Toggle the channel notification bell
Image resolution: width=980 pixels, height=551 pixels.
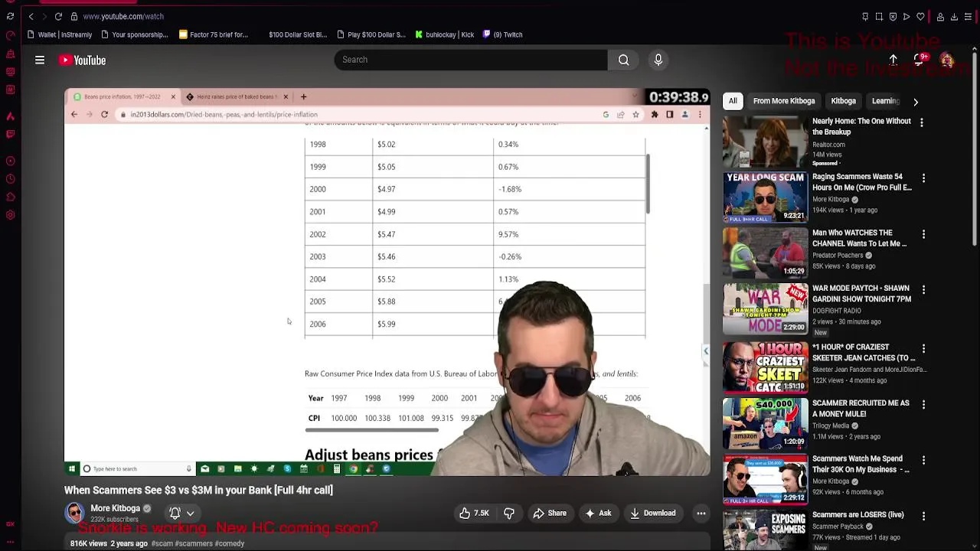click(x=175, y=514)
